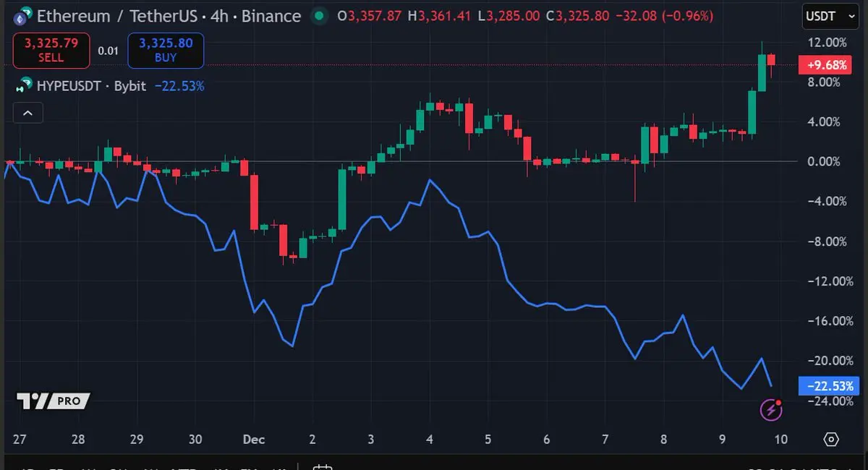Click the purple lightning flash icon
The image size is (868, 470).
click(x=771, y=410)
